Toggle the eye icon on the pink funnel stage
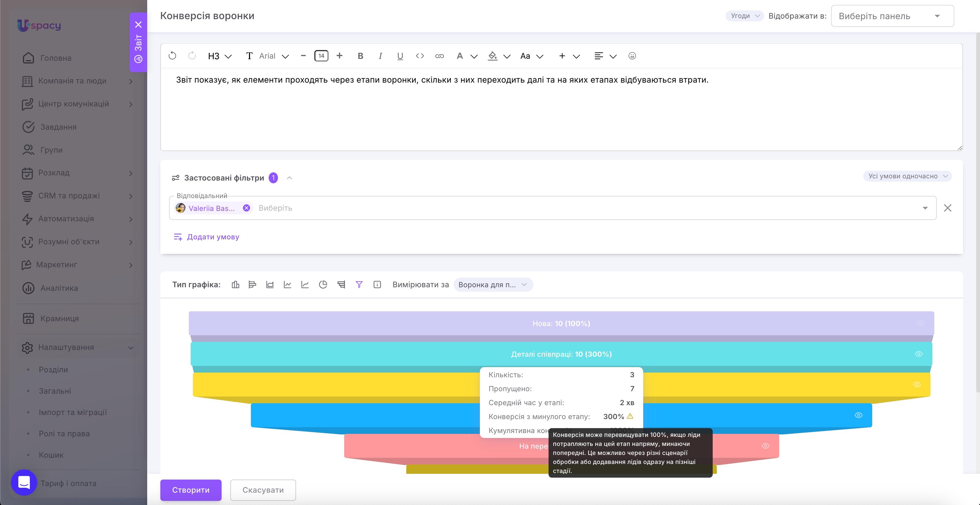The height and width of the screenshot is (505, 980). coord(766,446)
